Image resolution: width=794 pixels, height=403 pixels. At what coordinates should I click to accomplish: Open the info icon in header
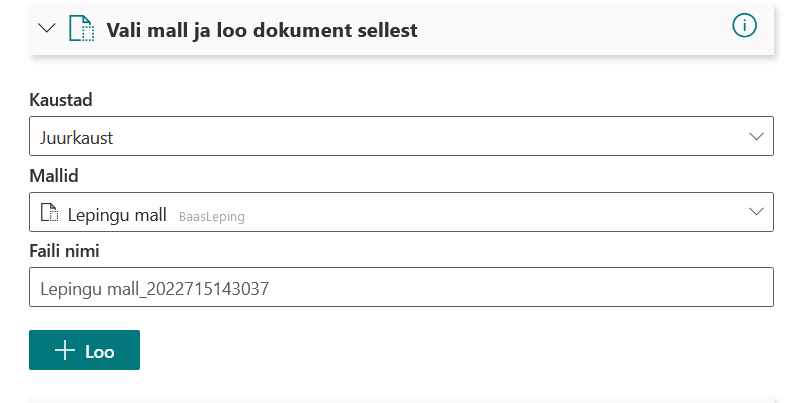coord(744,27)
